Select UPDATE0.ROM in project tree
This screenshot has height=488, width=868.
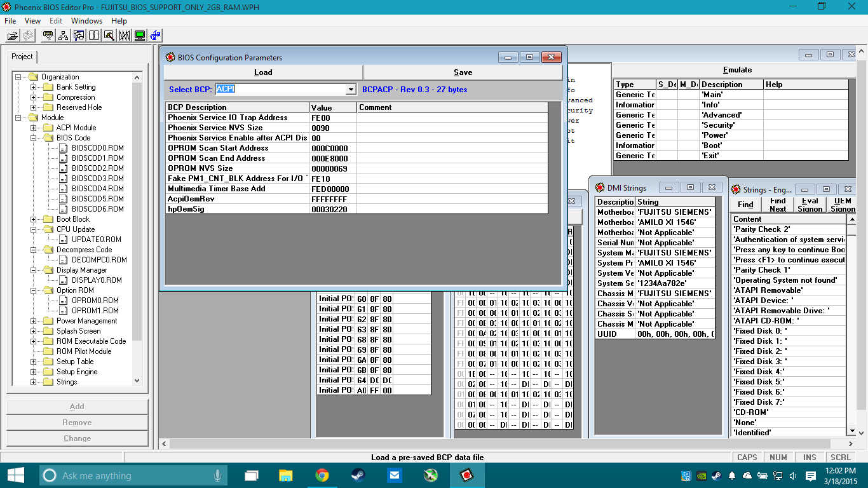[97, 240]
